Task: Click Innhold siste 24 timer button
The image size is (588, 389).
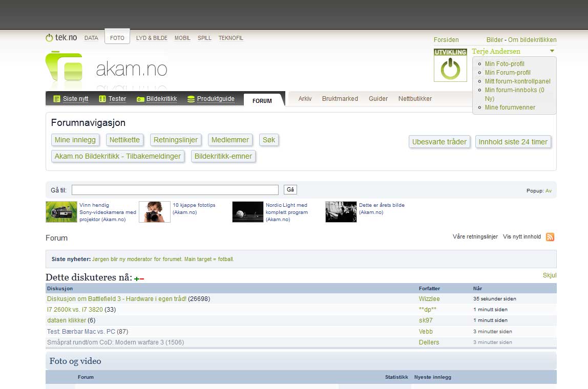Action: 513,142
